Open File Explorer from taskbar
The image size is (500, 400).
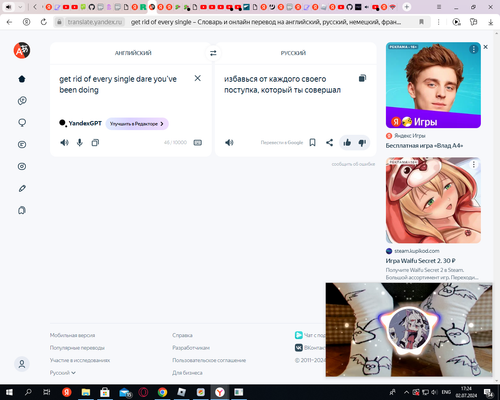coord(86,392)
